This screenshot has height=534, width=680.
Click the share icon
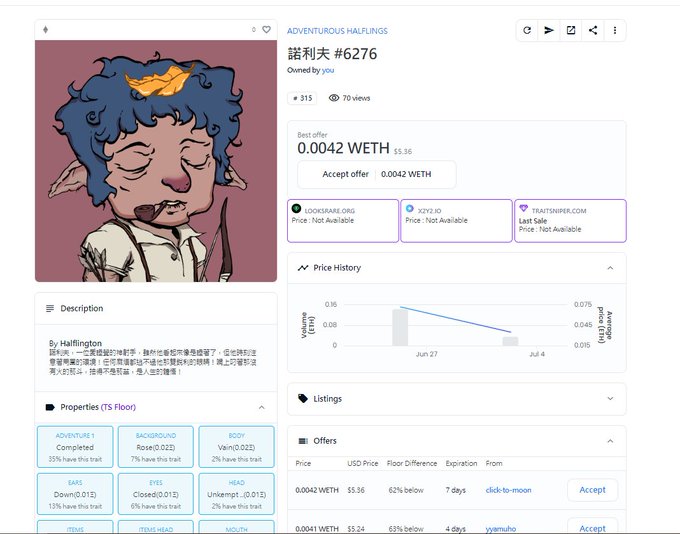tap(593, 30)
